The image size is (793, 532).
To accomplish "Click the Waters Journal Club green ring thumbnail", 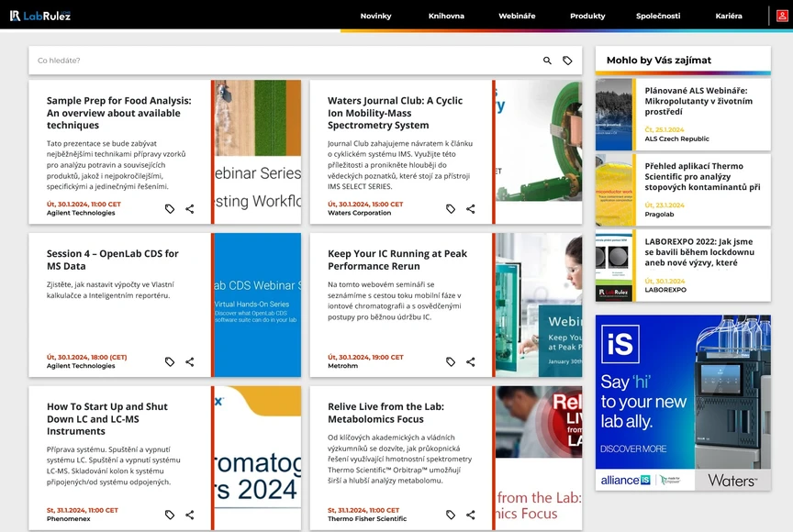I will pos(539,151).
